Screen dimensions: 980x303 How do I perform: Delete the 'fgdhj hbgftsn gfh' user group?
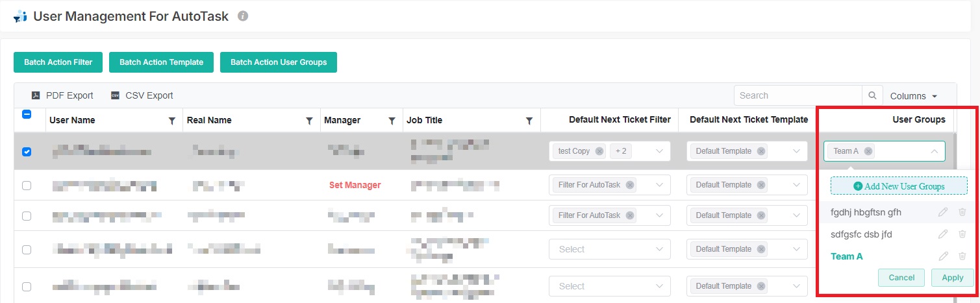tap(962, 212)
